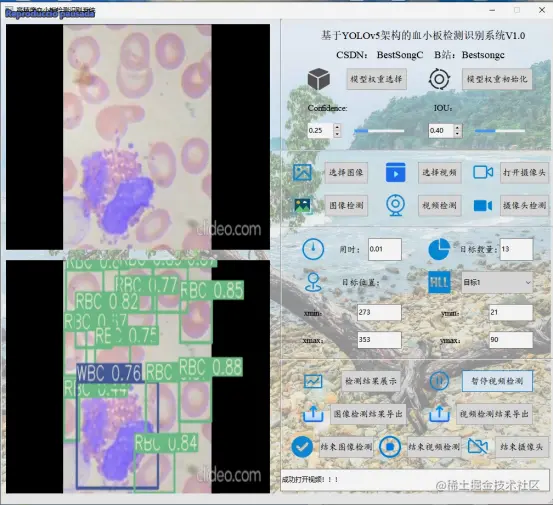Click the IOU slider track
This screenshot has height=506, width=554.
point(500,131)
